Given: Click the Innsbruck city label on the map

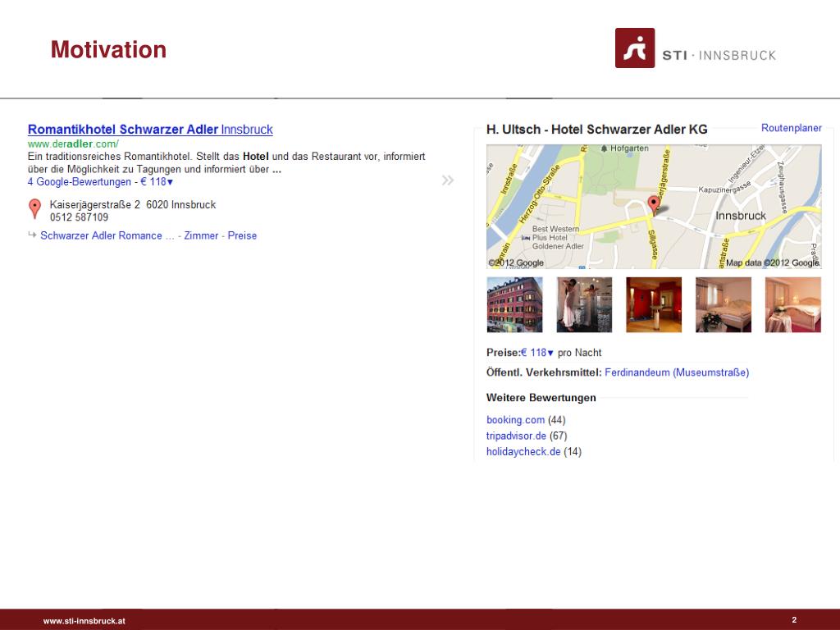Looking at the screenshot, I should click(741, 216).
